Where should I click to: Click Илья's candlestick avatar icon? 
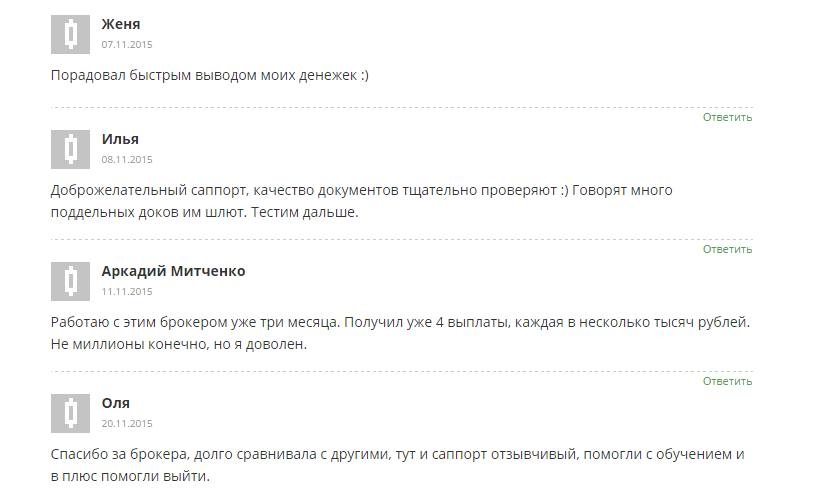point(70,149)
